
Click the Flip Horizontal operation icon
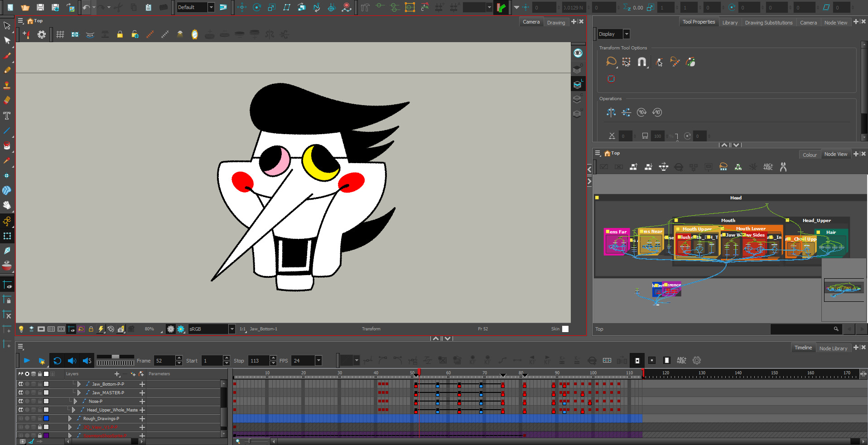(x=611, y=112)
